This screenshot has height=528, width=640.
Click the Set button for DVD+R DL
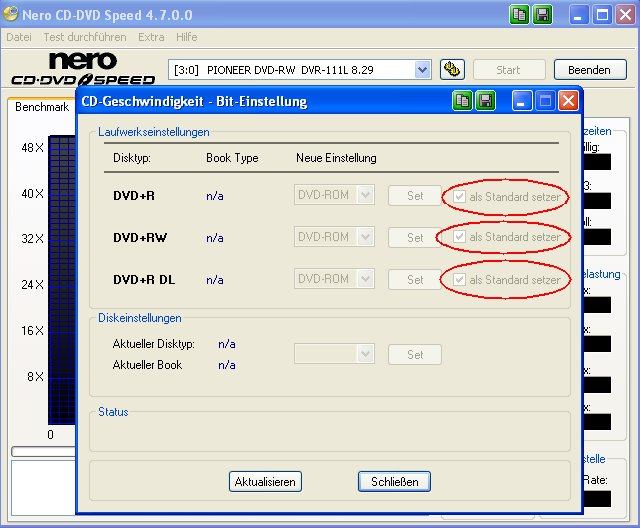(x=415, y=280)
